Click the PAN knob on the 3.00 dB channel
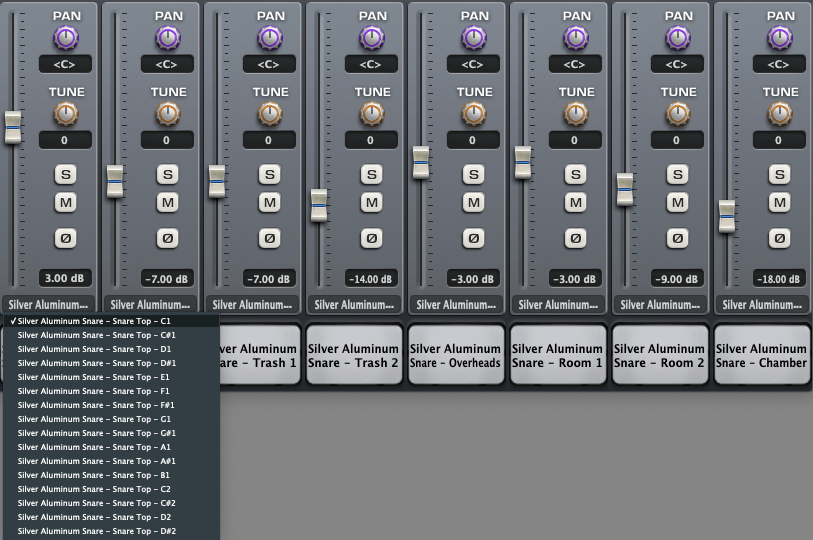 tap(65, 38)
